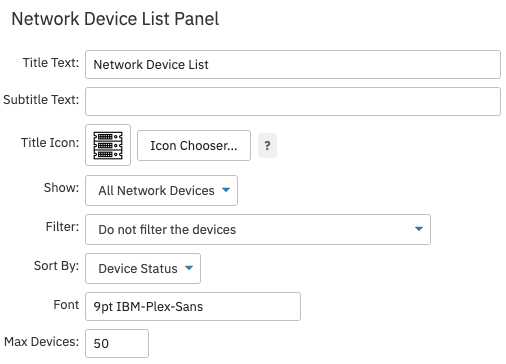Click the blue arrow at the Filter dropdown's end
Image resolution: width=506 pixels, height=364 pixels.
tap(419, 229)
